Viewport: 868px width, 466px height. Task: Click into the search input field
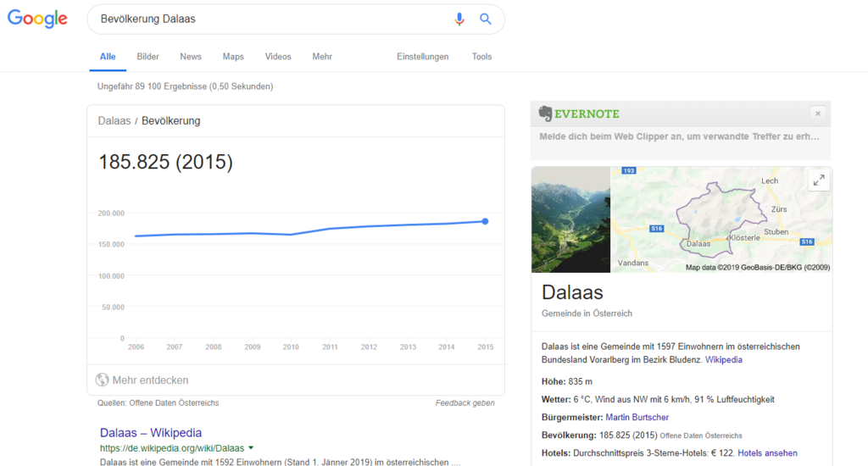point(271,19)
